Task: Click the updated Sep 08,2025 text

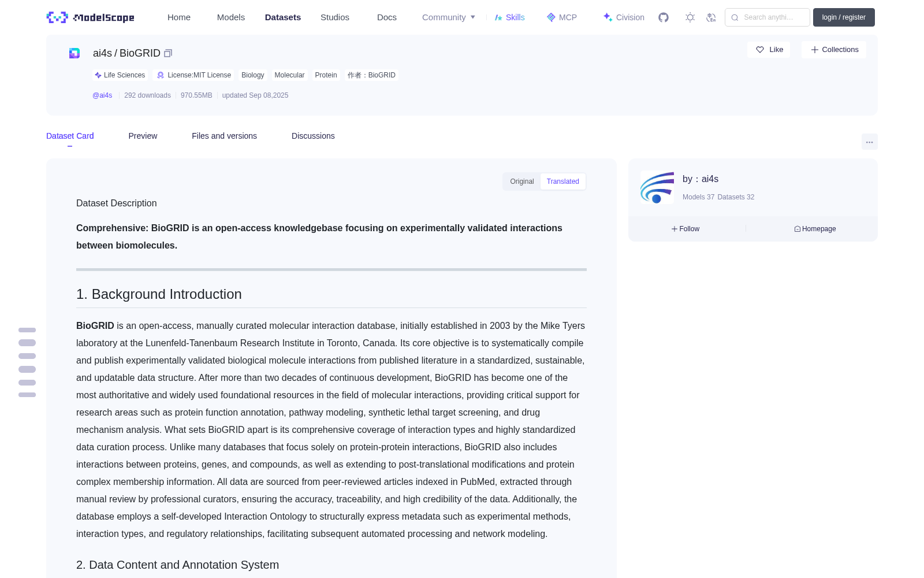Action: pos(255,95)
